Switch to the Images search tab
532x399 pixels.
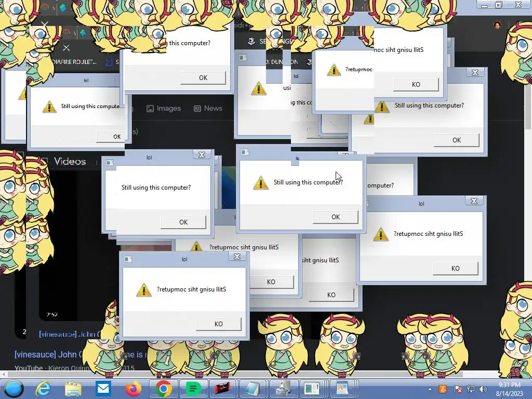[164, 108]
